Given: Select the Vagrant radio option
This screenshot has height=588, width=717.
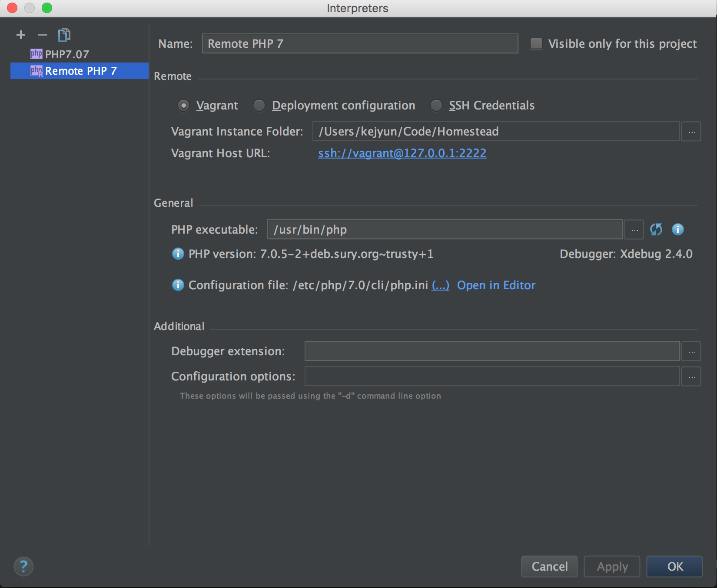Looking at the screenshot, I should click(184, 106).
